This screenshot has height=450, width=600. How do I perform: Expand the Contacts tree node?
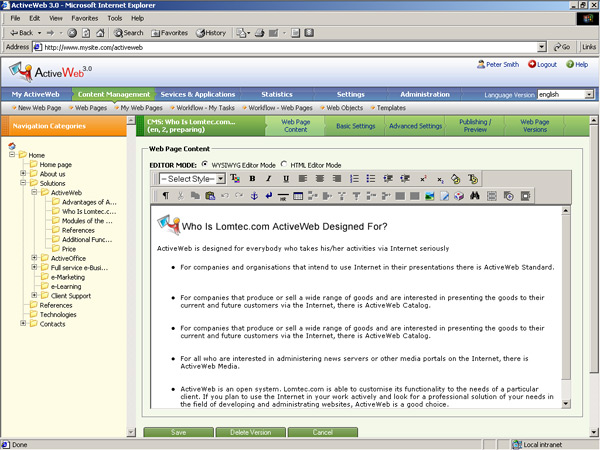pyautogui.click(x=23, y=323)
